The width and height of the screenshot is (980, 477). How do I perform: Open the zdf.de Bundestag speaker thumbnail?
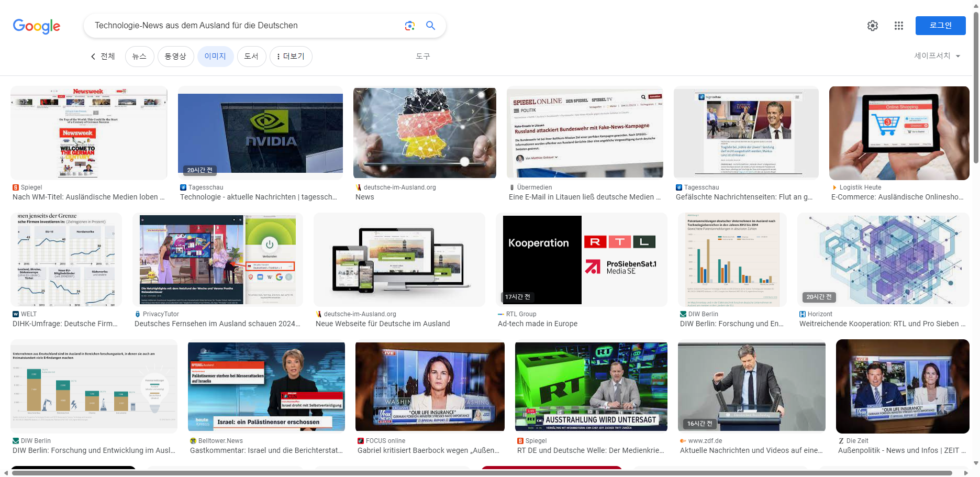(x=752, y=386)
